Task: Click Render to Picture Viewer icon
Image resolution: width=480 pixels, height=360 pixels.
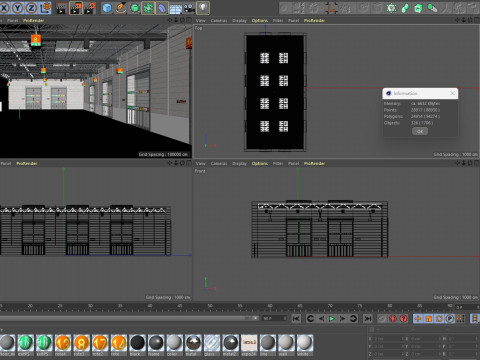Action: pyautogui.click(x=76, y=8)
